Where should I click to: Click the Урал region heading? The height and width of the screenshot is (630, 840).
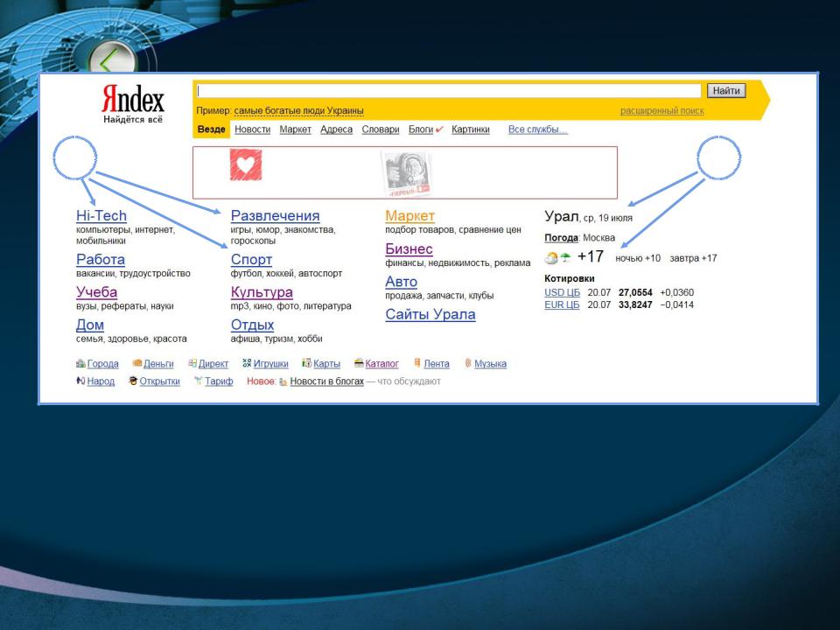(562, 216)
